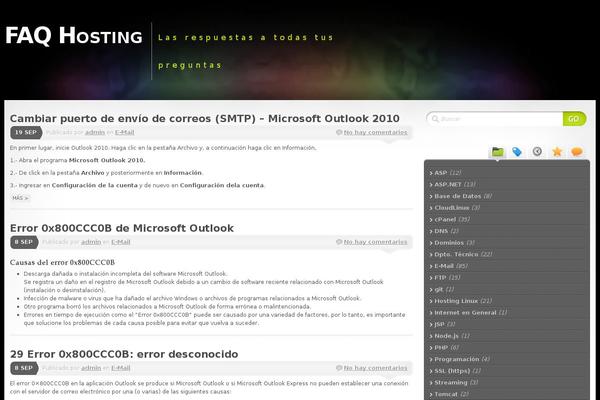Open post 'Cambiar puerto de envío de correos (SMTP)'
The width and height of the screenshot is (600, 400).
point(205,119)
